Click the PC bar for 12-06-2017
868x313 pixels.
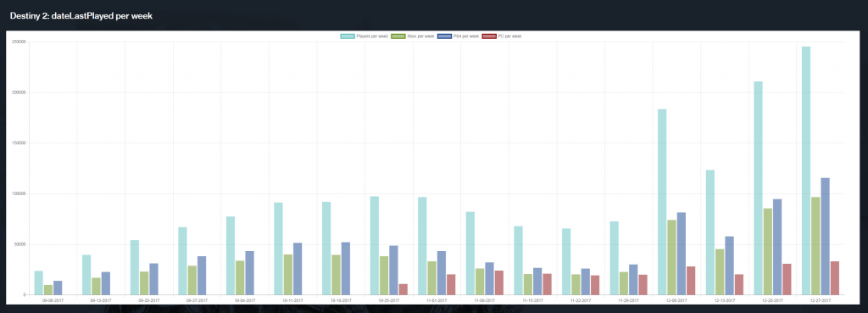tap(691, 281)
